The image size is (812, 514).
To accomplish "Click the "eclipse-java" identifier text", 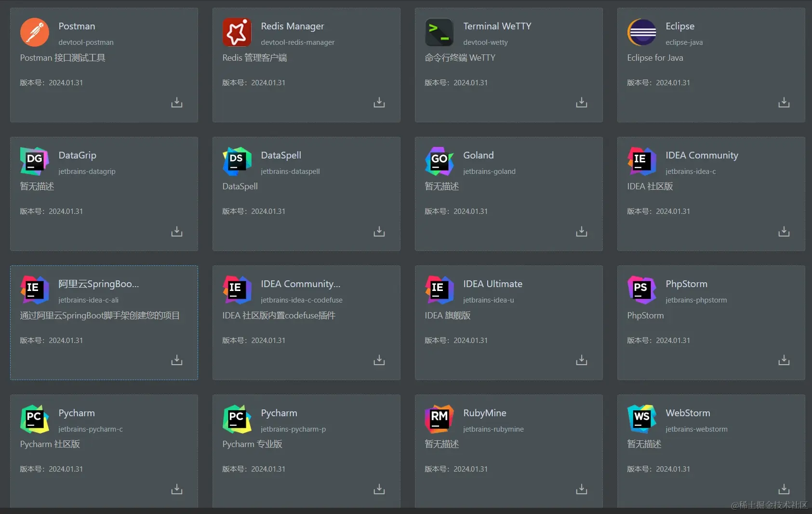I will click(684, 42).
